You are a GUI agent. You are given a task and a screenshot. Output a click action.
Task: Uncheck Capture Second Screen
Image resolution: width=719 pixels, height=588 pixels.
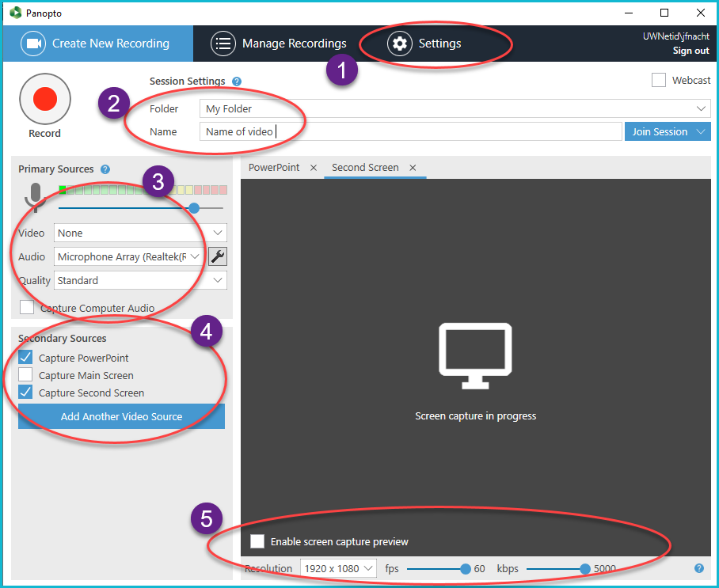[x=25, y=392]
